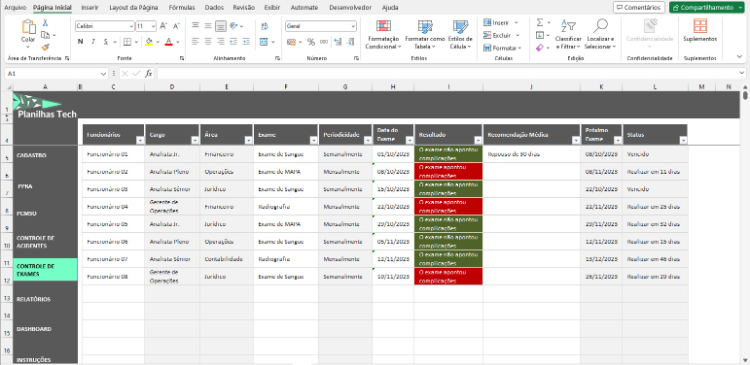Click the Compartilhamento button
750x365 pixels.
point(703,8)
